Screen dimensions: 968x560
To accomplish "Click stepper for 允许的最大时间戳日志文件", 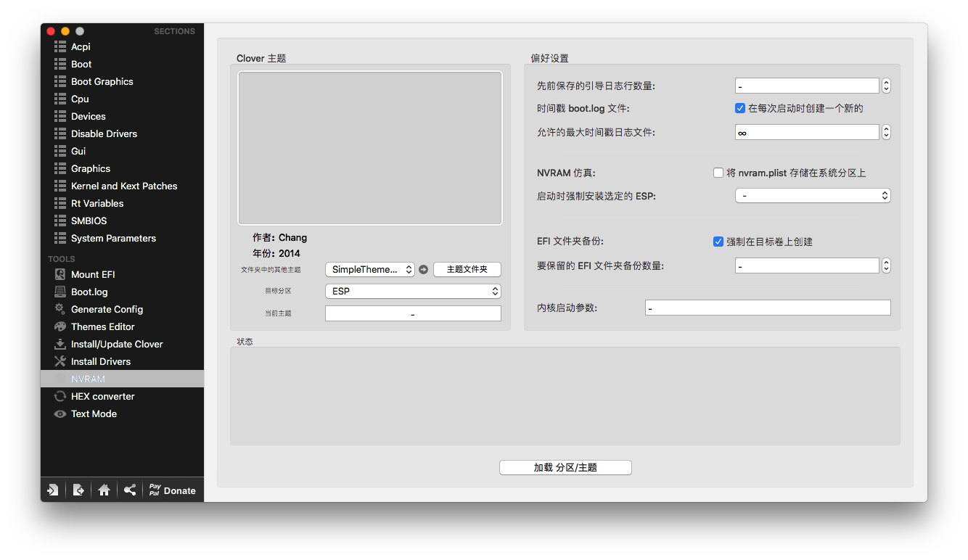I will point(886,132).
